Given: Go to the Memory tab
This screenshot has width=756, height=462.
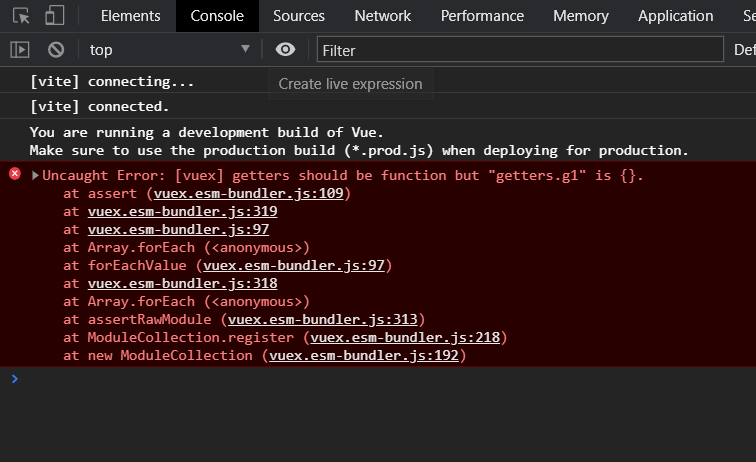Looking at the screenshot, I should click(x=580, y=16).
